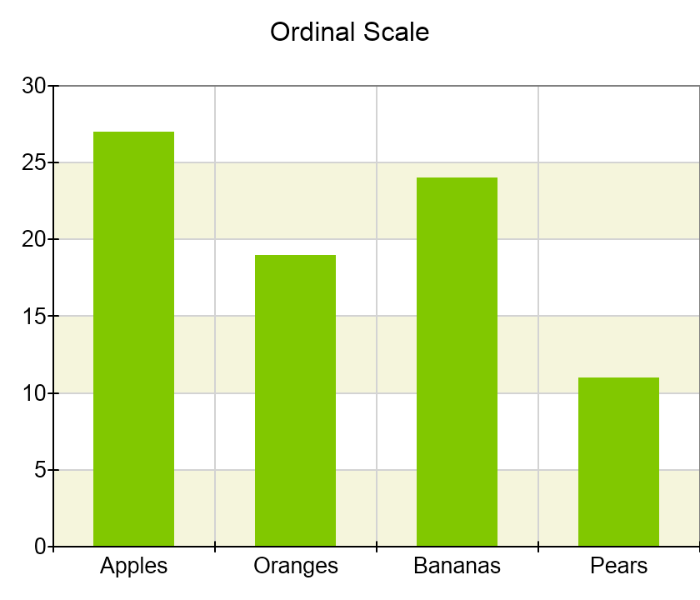Select the Pears x-axis label

(618, 566)
